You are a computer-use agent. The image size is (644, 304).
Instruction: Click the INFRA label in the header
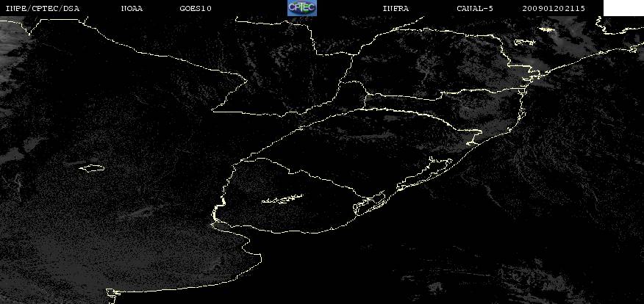(396, 8)
